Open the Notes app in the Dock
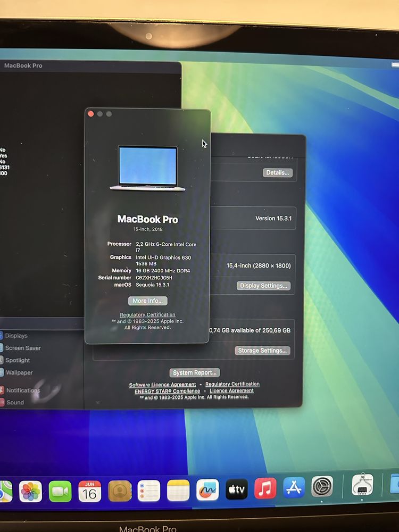The image size is (399, 532). point(178,491)
